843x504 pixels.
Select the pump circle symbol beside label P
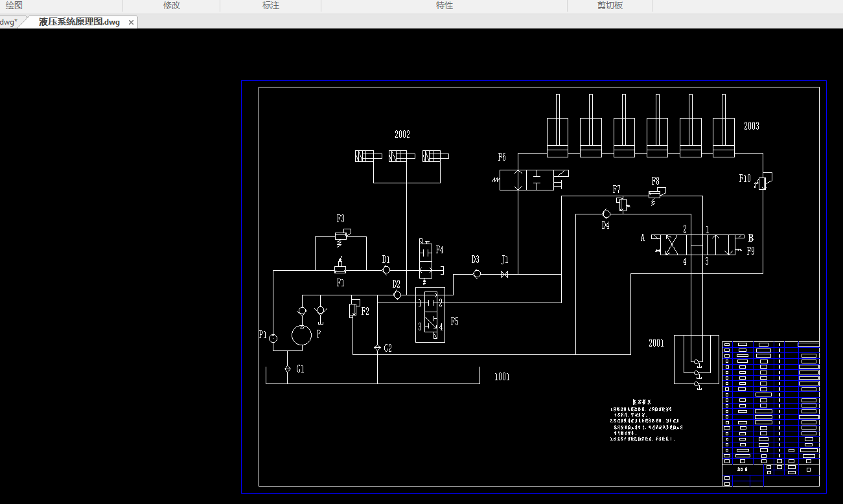point(301,335)
